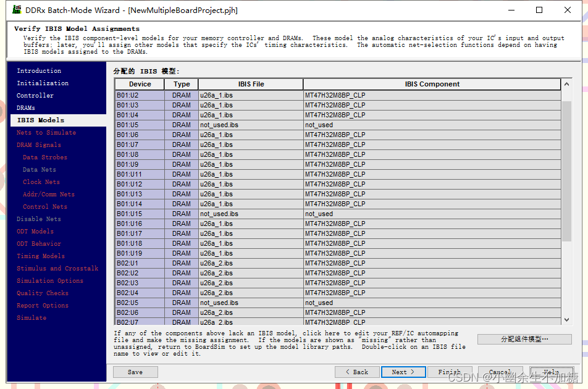Click the Device column header
Image resolution: width=588 pixels, height=389 pixels.
tap(140, 85)
